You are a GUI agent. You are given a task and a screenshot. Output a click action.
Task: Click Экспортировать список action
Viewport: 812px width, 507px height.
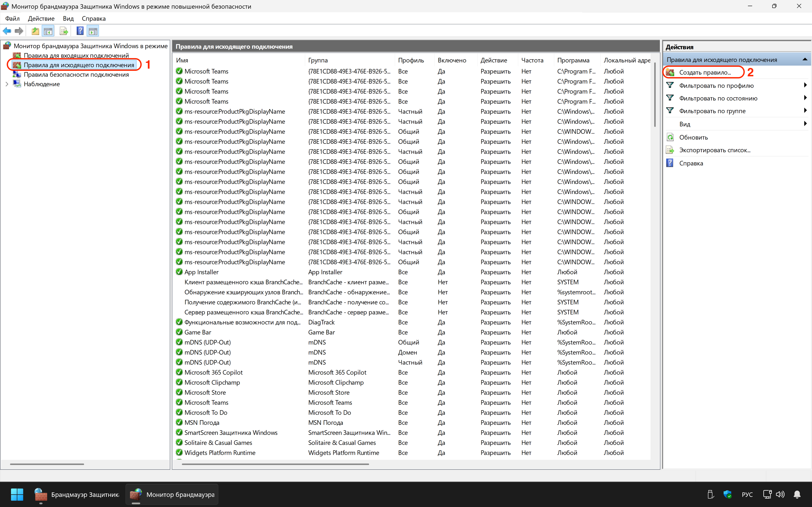714,150
